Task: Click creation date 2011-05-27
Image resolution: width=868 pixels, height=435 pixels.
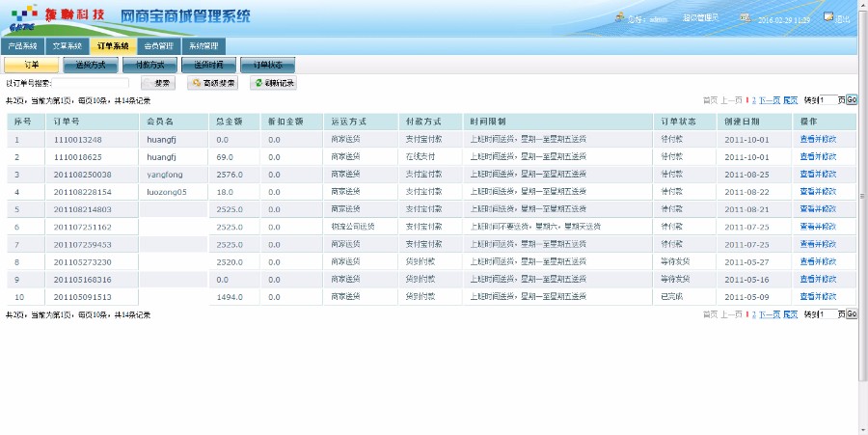Action: point(746,261)
